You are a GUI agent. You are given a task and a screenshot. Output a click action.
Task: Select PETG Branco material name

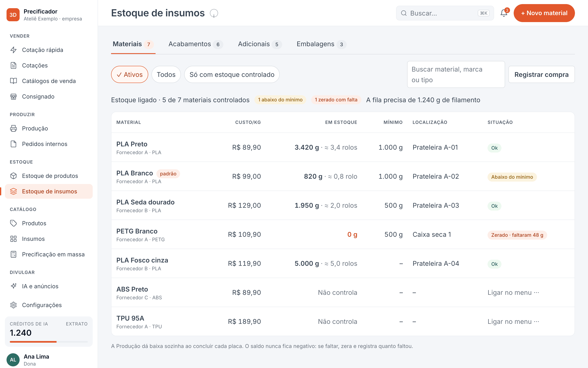(x=137, y=231)
